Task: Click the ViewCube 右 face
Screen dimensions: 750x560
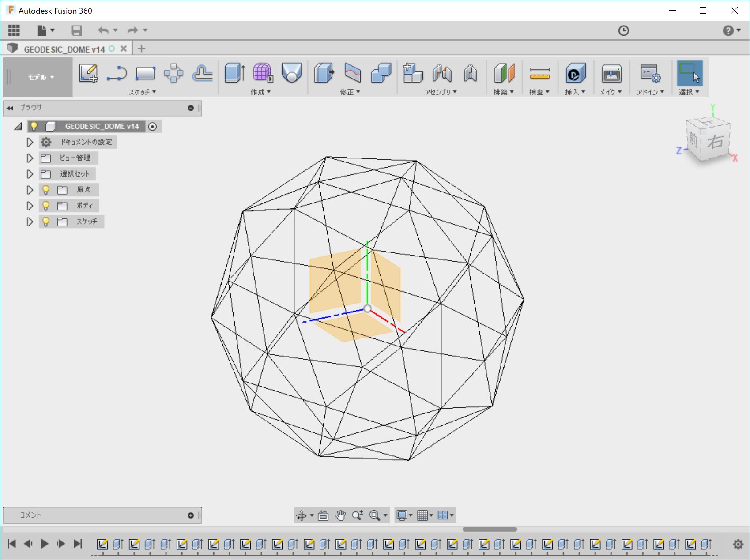Action: [x=715, y=142]
